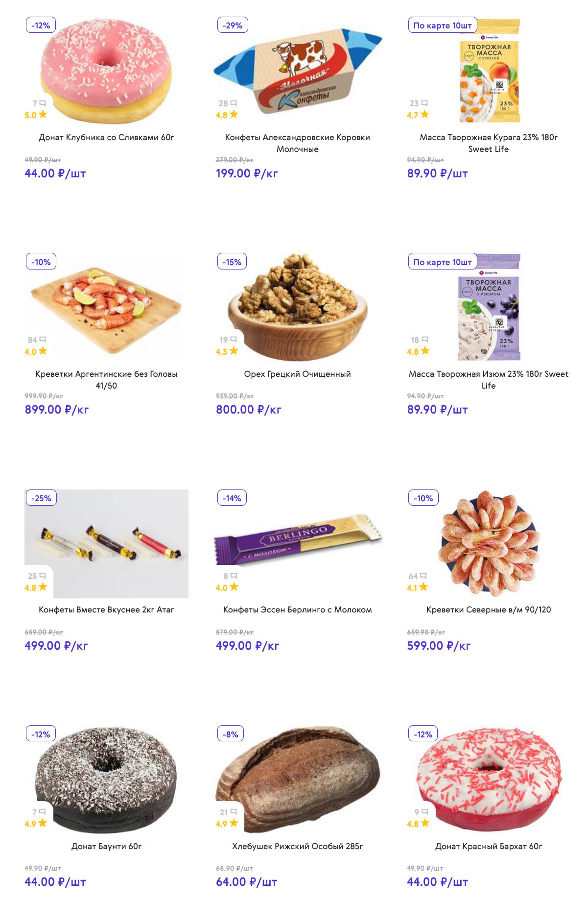Click the review comment icon on Хлебушек Рижский
Image resolution: width=588 pixels, height=904 pixels.
(x=234, y=812)
